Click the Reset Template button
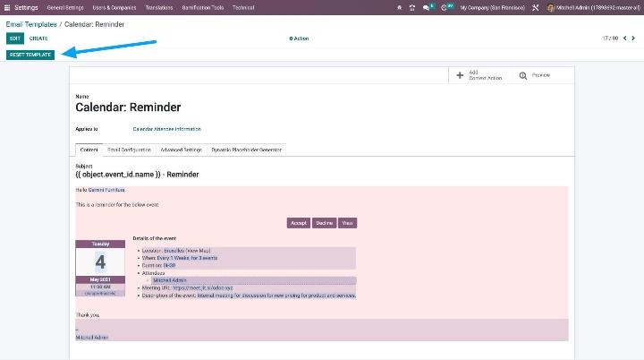644x360 pixels. pyautogui.click(x=30, y=55)
